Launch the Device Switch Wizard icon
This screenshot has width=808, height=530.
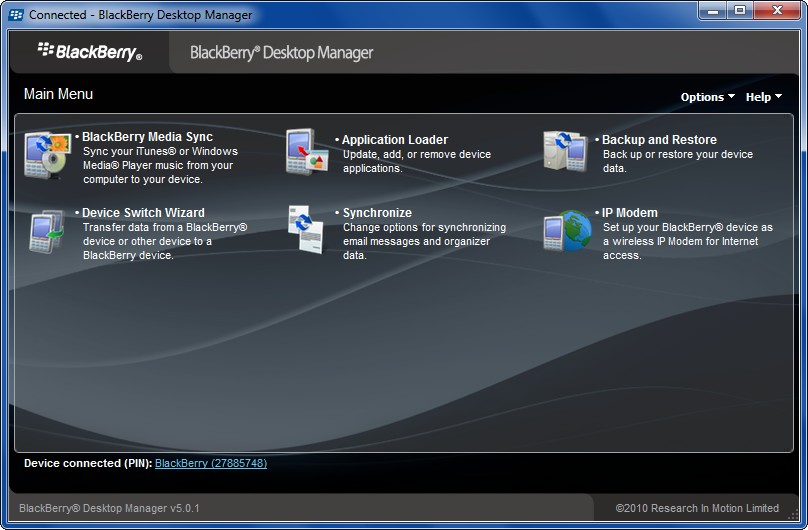[x=47, y=231]
